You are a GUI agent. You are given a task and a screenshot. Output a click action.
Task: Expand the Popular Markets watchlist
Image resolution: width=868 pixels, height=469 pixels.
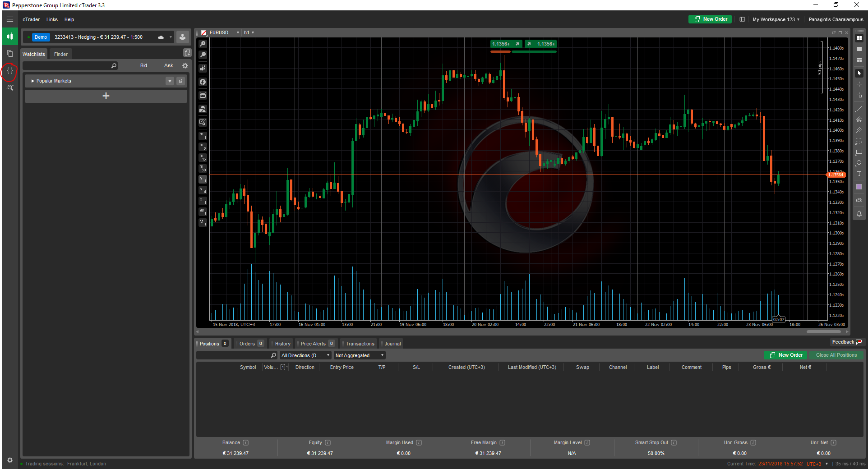click(x=32, y=81)
